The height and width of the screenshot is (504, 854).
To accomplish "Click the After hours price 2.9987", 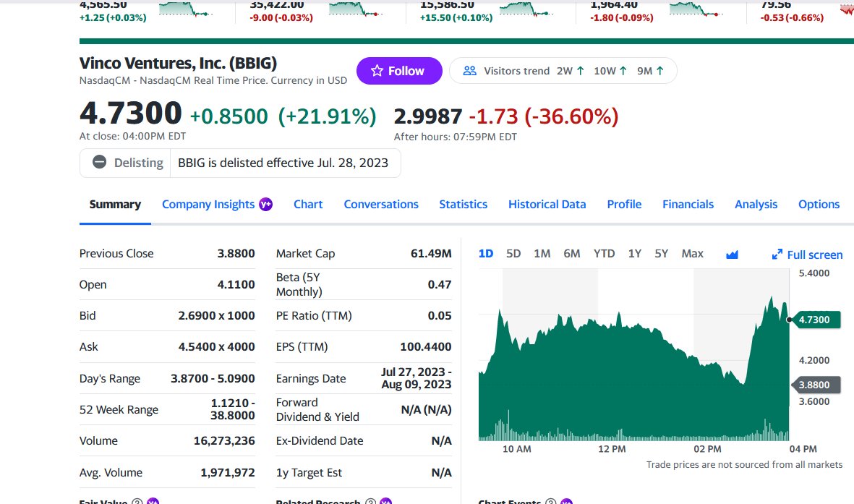I will click(x=427, y=116).
